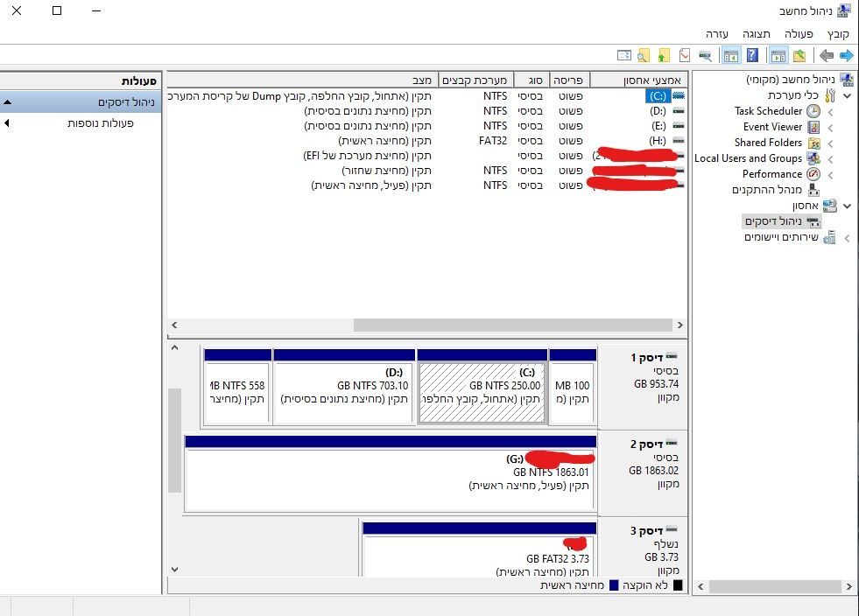Viewport: 859px width, 616px height.
Task: Select the (E:) volume row in list
Action: pos(427,125)
